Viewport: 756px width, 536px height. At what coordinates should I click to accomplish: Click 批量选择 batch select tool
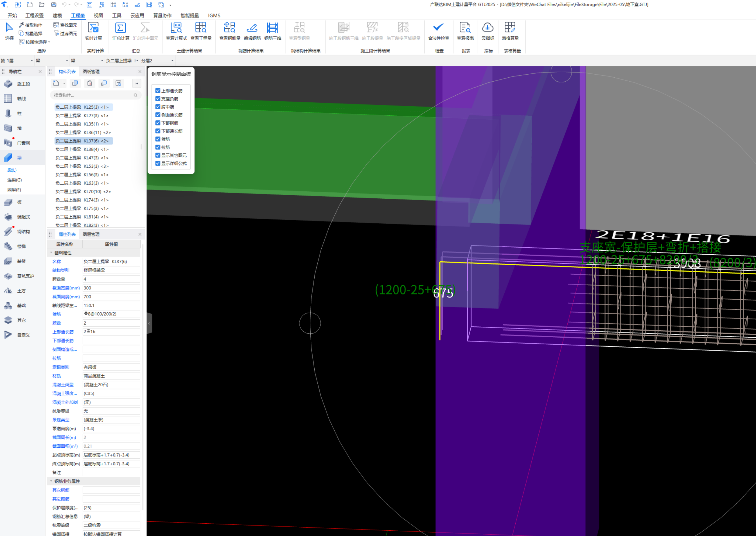(30, 33)
